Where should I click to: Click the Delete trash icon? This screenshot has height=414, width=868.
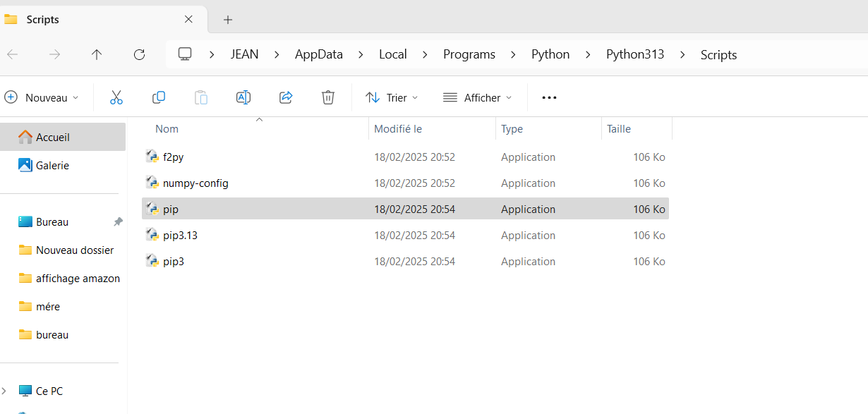click(x=328, y=98)
